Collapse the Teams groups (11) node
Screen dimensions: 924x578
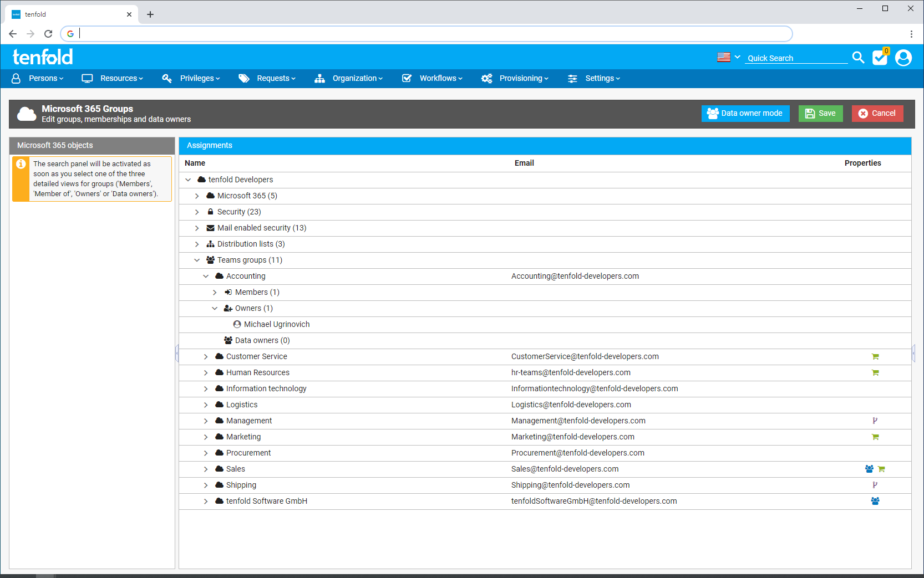[197, 260]
